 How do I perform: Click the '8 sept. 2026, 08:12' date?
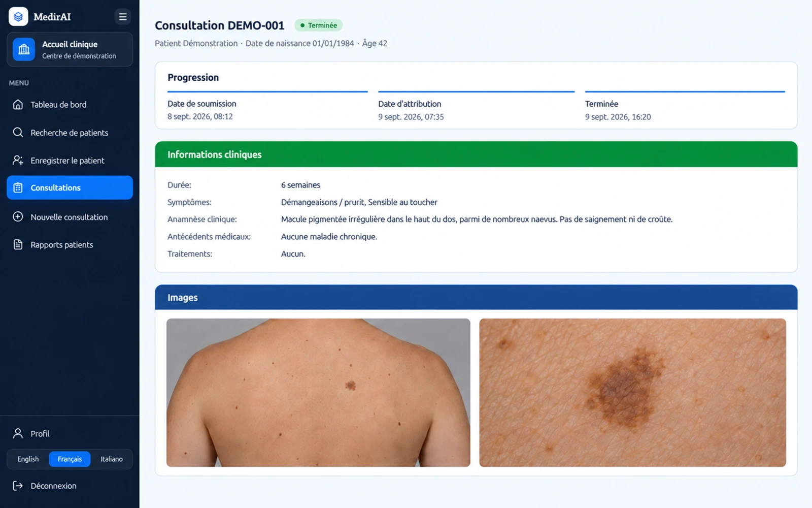(200, 117)
